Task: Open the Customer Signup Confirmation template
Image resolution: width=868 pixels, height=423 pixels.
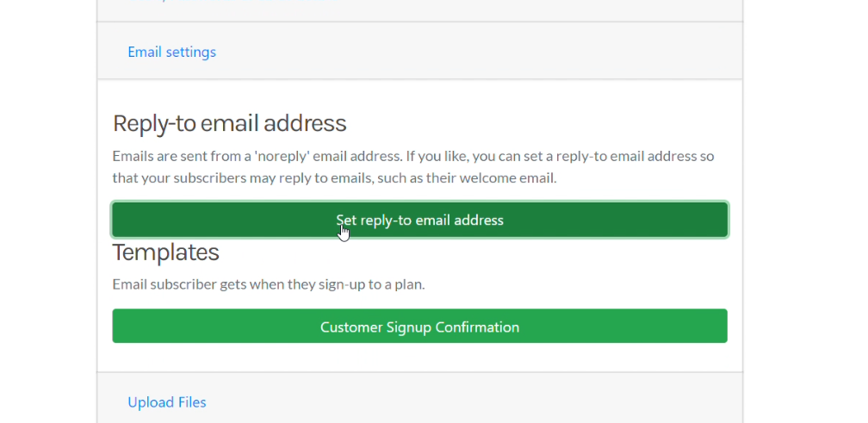Action: (x=419, y=327)
